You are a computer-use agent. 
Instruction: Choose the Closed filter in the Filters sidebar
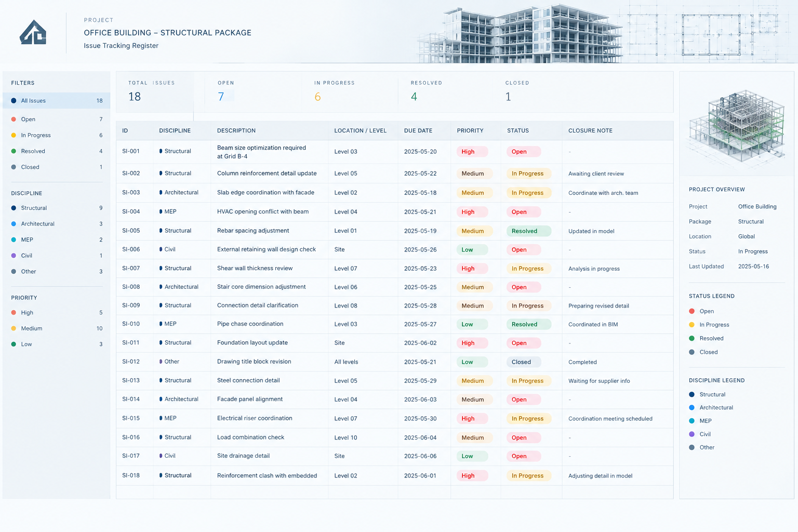click(x=56, y=167)
